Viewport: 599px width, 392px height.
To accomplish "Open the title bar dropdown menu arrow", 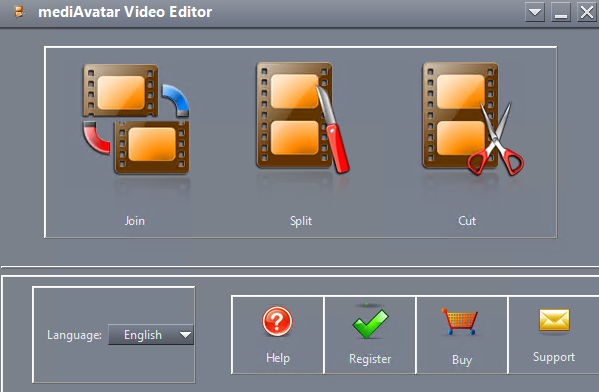I will point(535,12).
